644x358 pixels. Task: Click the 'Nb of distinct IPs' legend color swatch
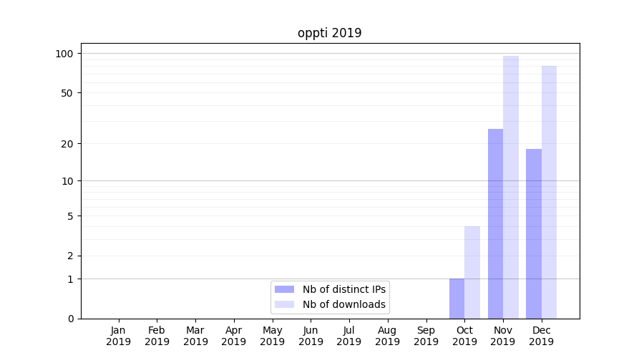point(284,289)
